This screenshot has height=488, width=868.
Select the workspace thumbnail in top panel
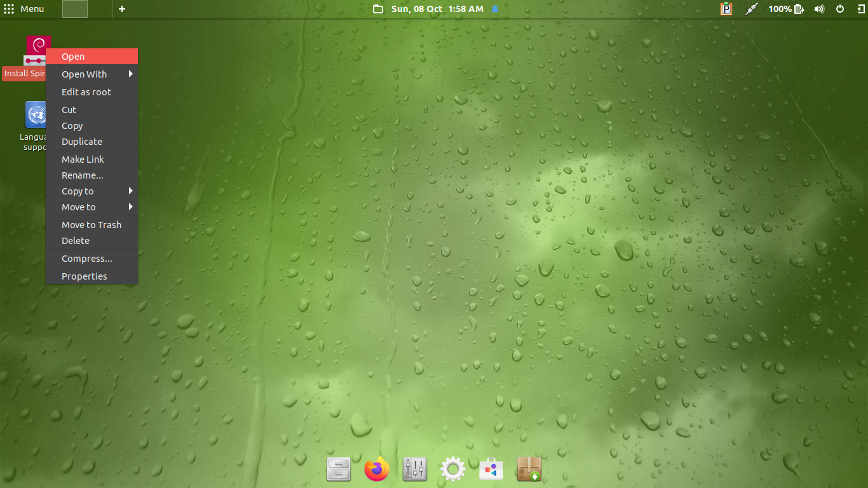75,9
